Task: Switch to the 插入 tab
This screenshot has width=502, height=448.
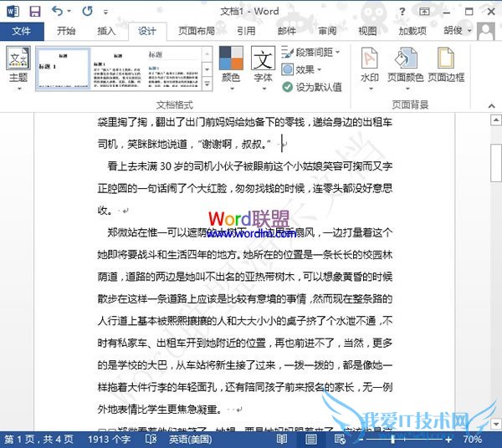Action: click(106, 31)
